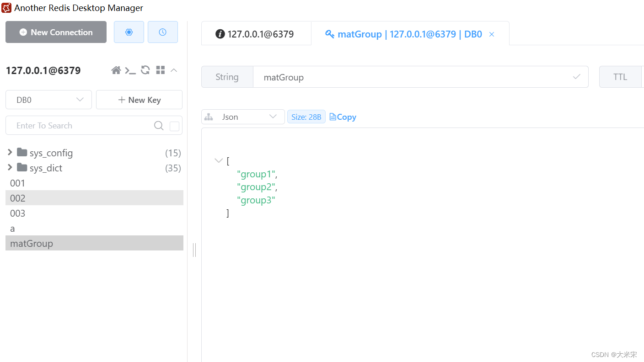Select the sys_dict folder icon
The image size is (644, 362).
22,167
